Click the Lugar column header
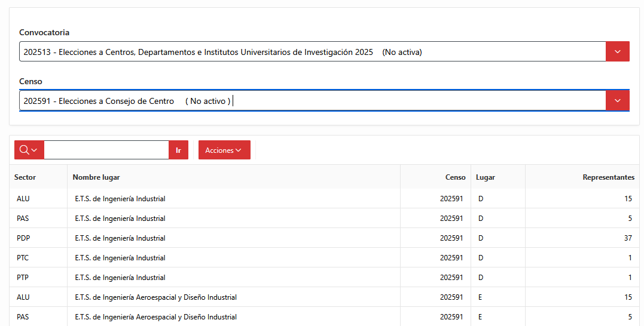644x326 pixels. click(486, 177)
